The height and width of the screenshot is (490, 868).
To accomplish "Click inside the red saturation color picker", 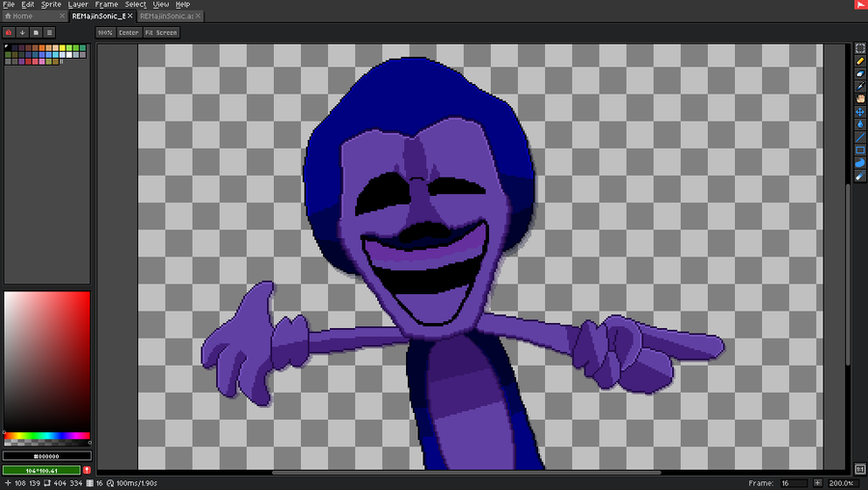I will 47,362.
